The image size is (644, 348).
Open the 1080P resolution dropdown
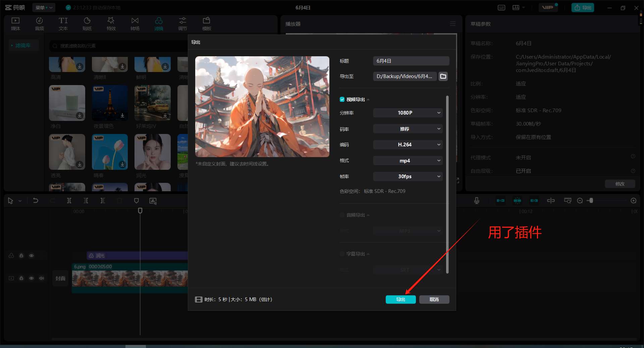click(408, 113)
